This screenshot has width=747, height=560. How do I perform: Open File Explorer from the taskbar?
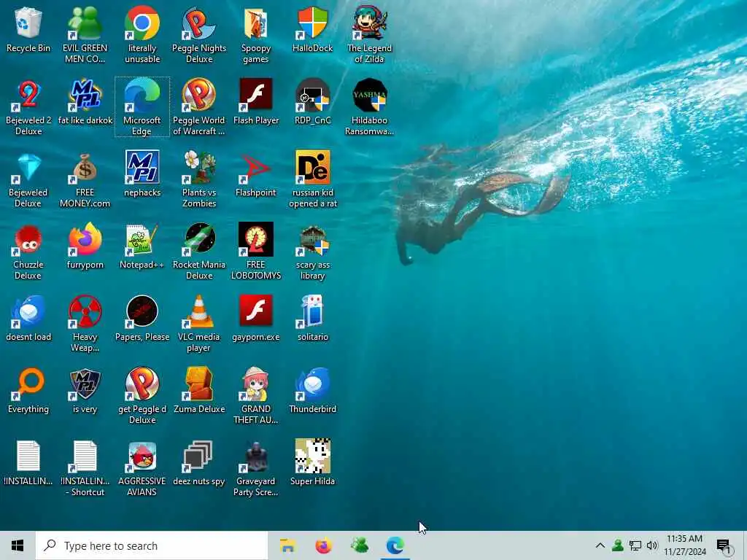[x=287, y=545]
